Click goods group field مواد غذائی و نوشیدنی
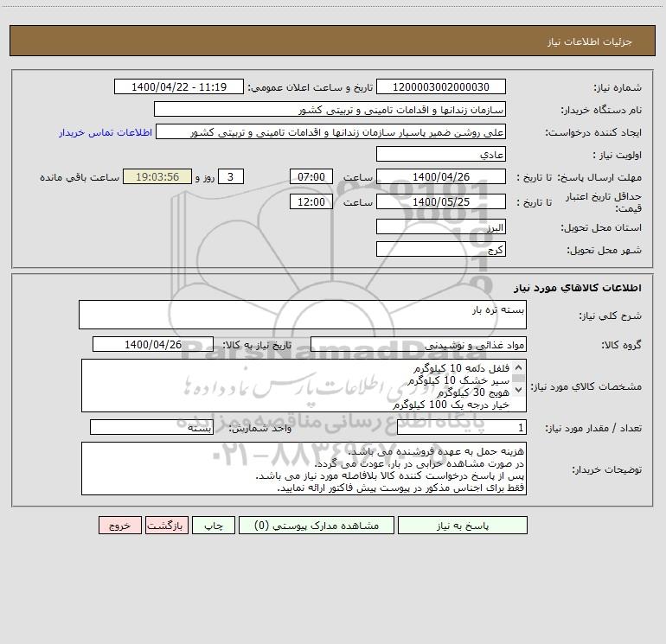Image resolution: width=666 pixels, height=644 pixels. 419,344
